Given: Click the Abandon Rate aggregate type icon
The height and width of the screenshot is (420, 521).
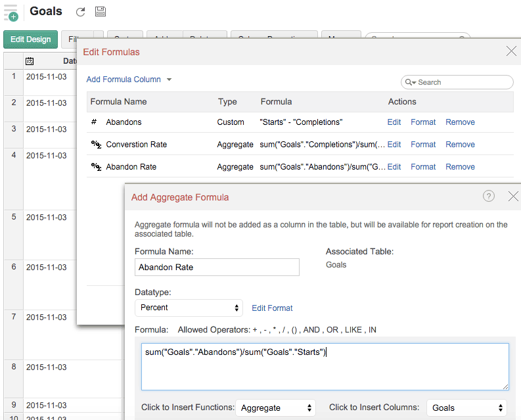Looking at the screenshot, I should (95, 167).
